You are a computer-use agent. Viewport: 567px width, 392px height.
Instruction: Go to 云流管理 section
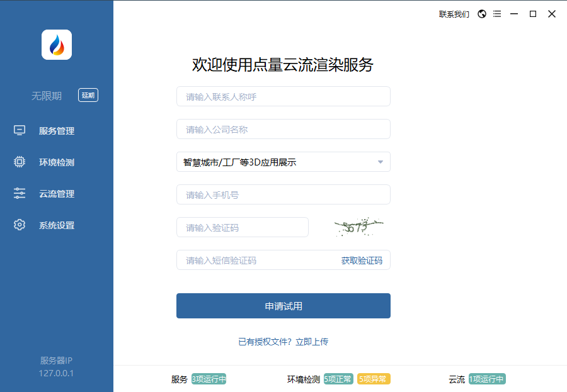[56, 194]
